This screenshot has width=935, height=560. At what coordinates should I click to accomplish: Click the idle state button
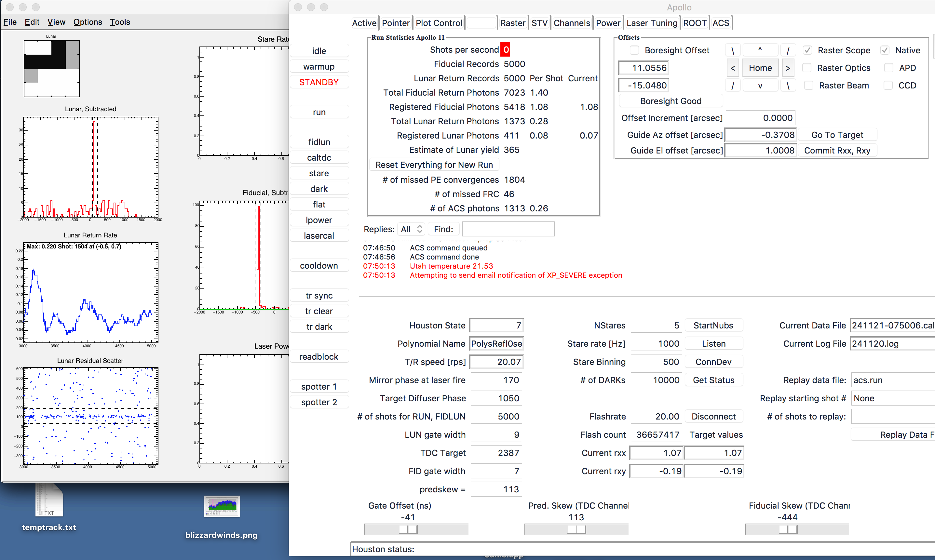tap(319, 51)
